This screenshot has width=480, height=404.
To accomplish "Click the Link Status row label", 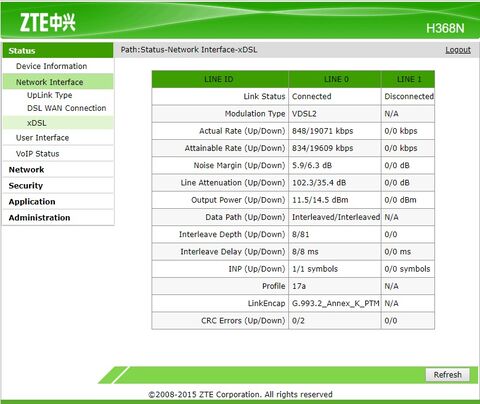I will click(x=264, y=96).
